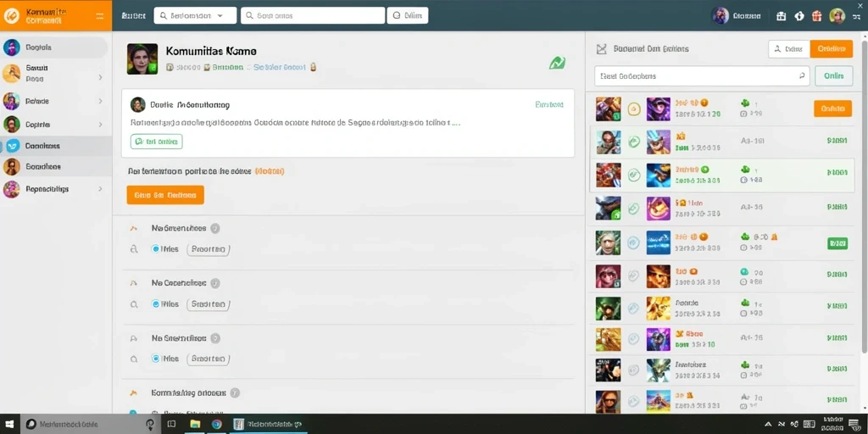Click the pill button beside the first radio option
868x434 pixels.
point(209,250)
